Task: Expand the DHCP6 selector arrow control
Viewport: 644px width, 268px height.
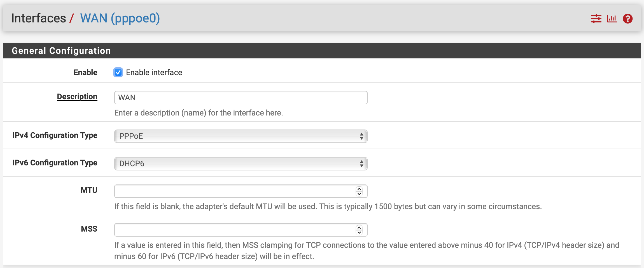Action: pyautogui.click(x=361, y=163)
